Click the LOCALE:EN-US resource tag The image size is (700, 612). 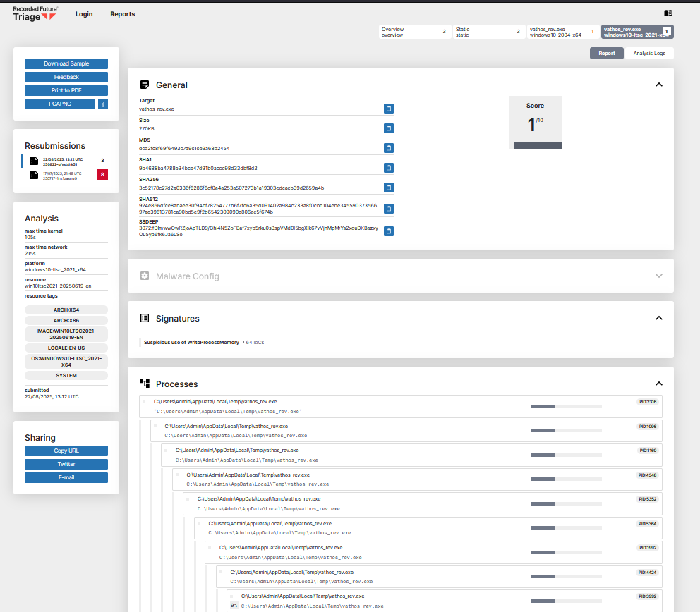click(x=66, y=348)
